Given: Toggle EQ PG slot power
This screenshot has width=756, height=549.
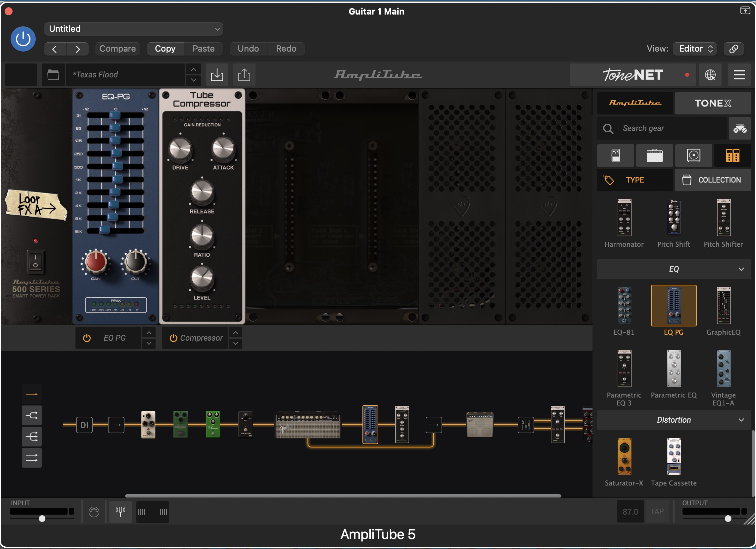Looking at the screenshot, I should (x=87, y=338).
